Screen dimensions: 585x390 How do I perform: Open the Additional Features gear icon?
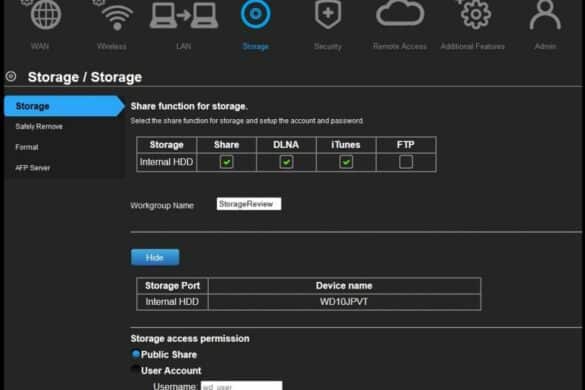(x=475, y=15)
